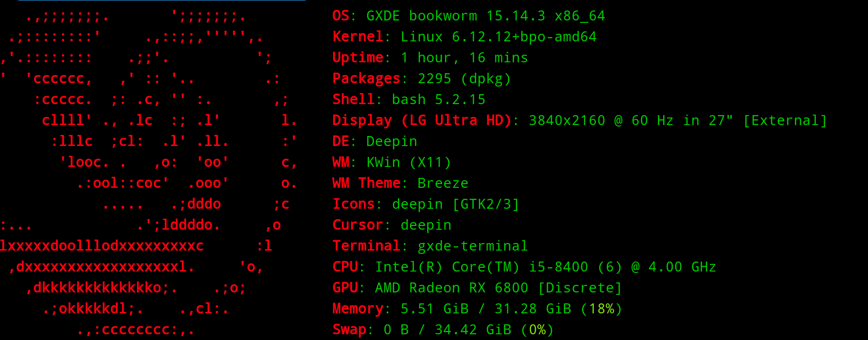The width and height of the screenshot is (868, 340).
Task: Select deepin [GTK2/3] text
Action: (x=456, y=204)
